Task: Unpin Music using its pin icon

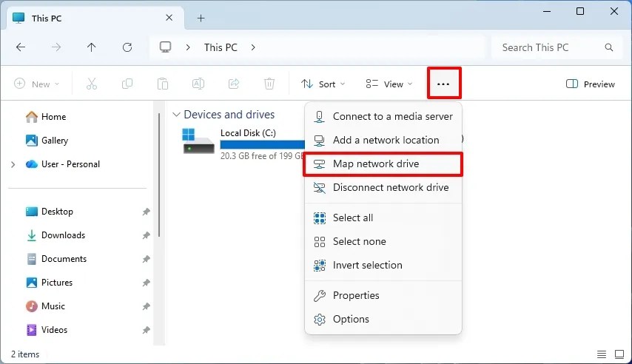Action: tap(146, 307)
